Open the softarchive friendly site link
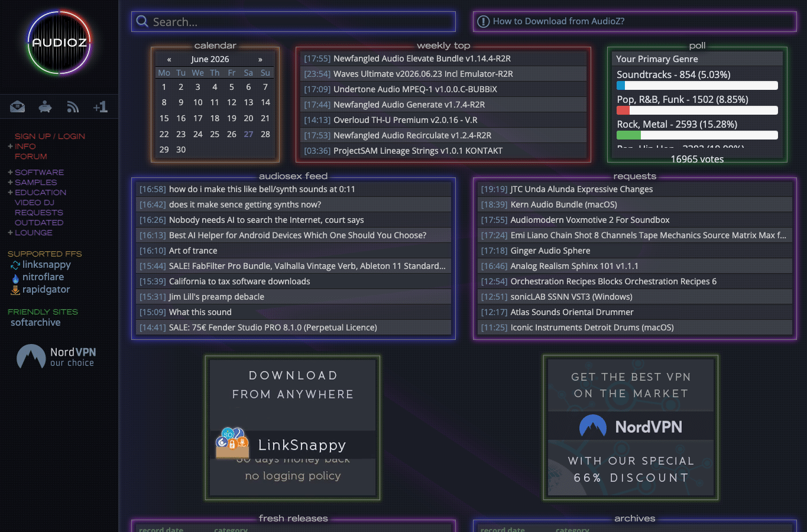This screenshot has width=807, height=532. coord(35,322)
